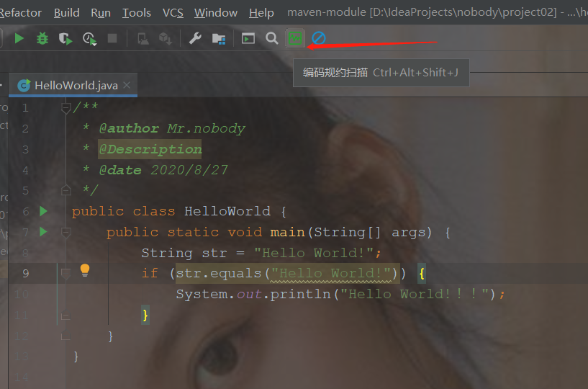Image resolution: width=588 pixels, height=389 pixels.
Task: Run HelloWorld class from line 6 gutter arrow
Action: (43, 211)
